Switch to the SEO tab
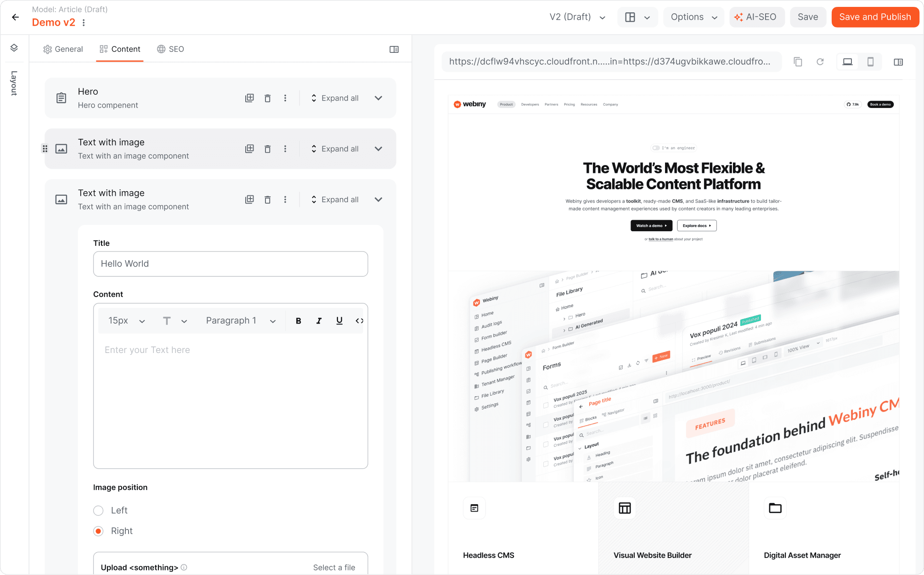The width and height of the screenshot is (924, 575). point(170,49)
